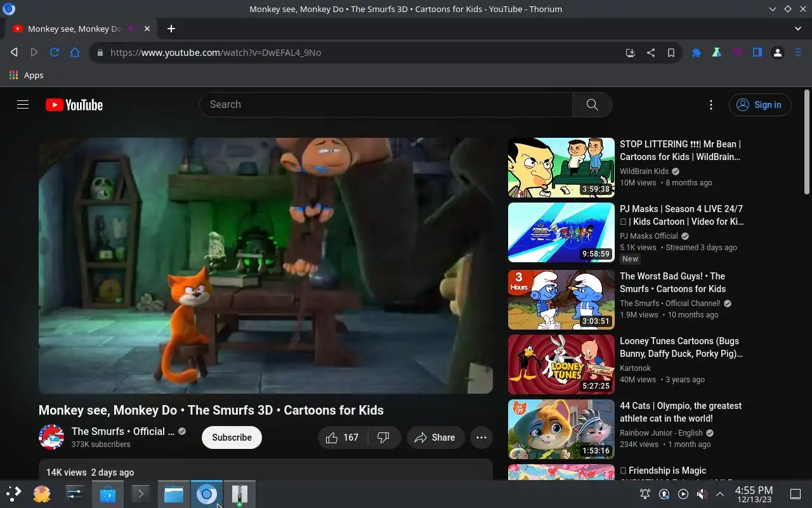Open the Extensions puzzle icon
812x508 pixels.
pos(697,53)
